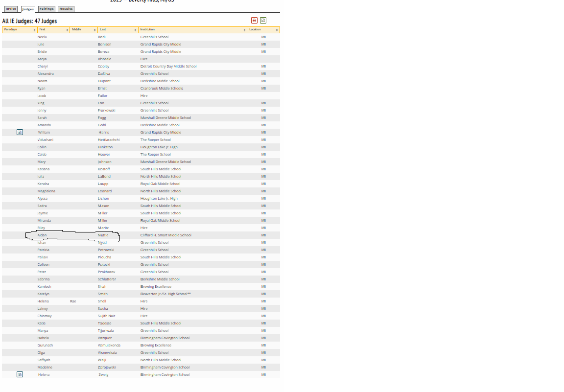Viewport: 564px width, 392px height.
Task: Click Beaverton Jr./Sr. High School** cell
Action: pos(165,294)
